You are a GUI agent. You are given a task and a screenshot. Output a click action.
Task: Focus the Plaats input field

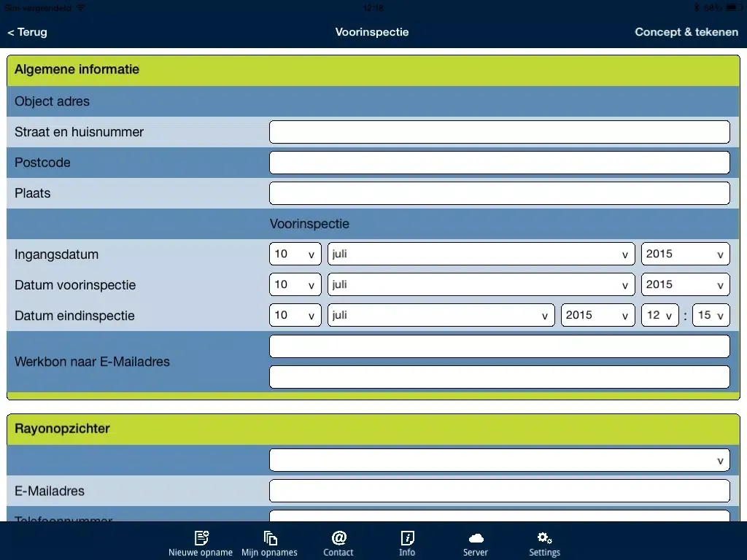(499, 192)
